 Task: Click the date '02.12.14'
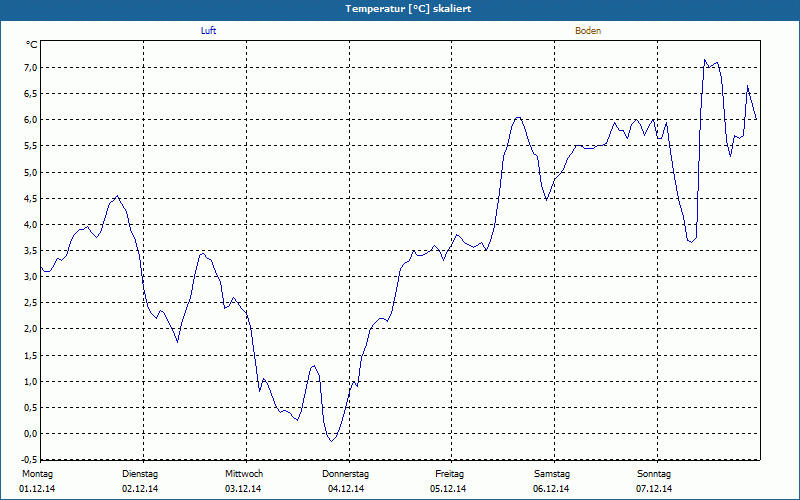[x=140, y=489]
